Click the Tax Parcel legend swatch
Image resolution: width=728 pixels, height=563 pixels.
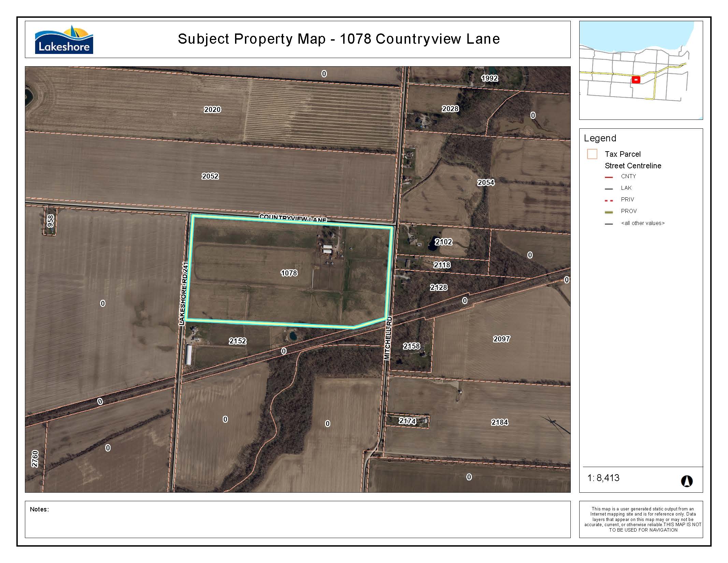pos(592,154)
